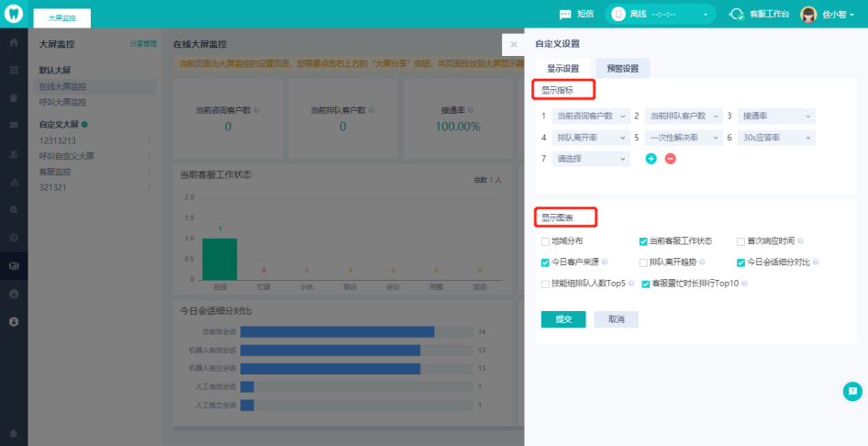Uncheck 当前客服工作状态 checkbox

click(x=643, y=242)
